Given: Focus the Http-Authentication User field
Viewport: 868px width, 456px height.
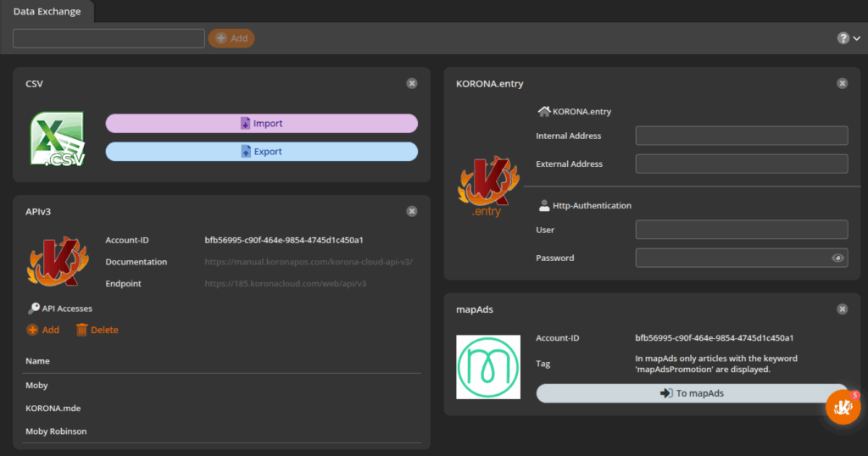Looking at the screenshot, I should [x=742, y=230].
